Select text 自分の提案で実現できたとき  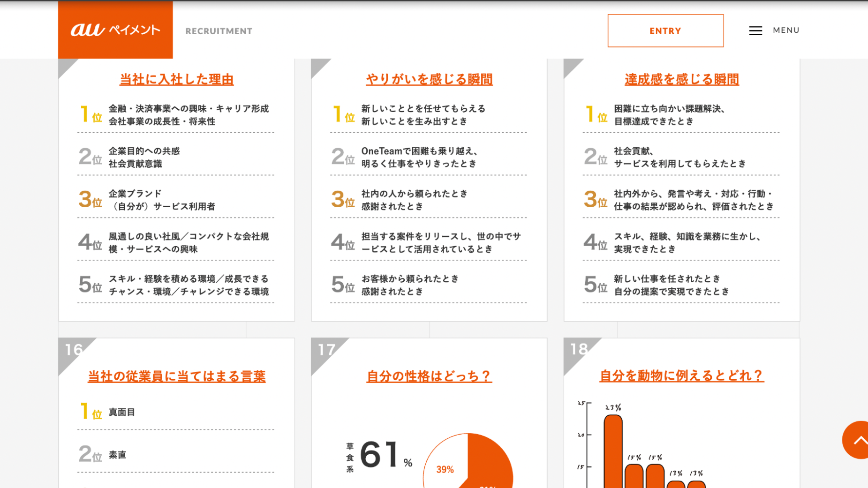coord(672,292)
